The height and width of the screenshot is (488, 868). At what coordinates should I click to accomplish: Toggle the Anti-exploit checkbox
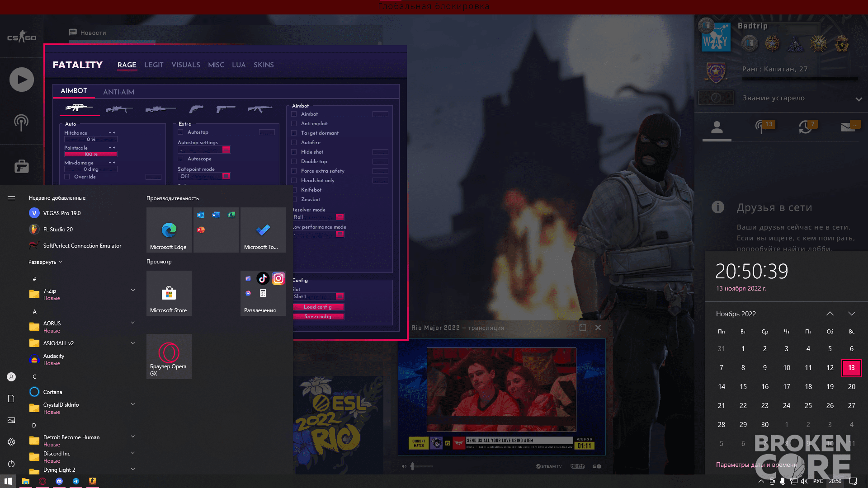[294, 123]
